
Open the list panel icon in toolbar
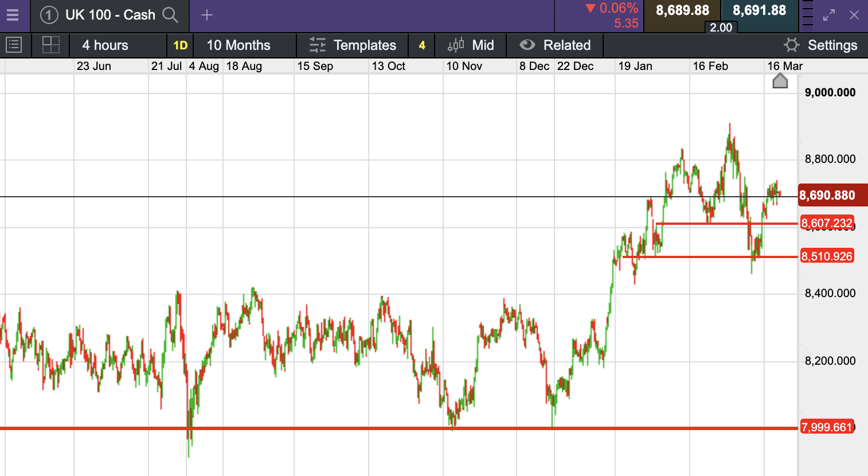[14, 45]
